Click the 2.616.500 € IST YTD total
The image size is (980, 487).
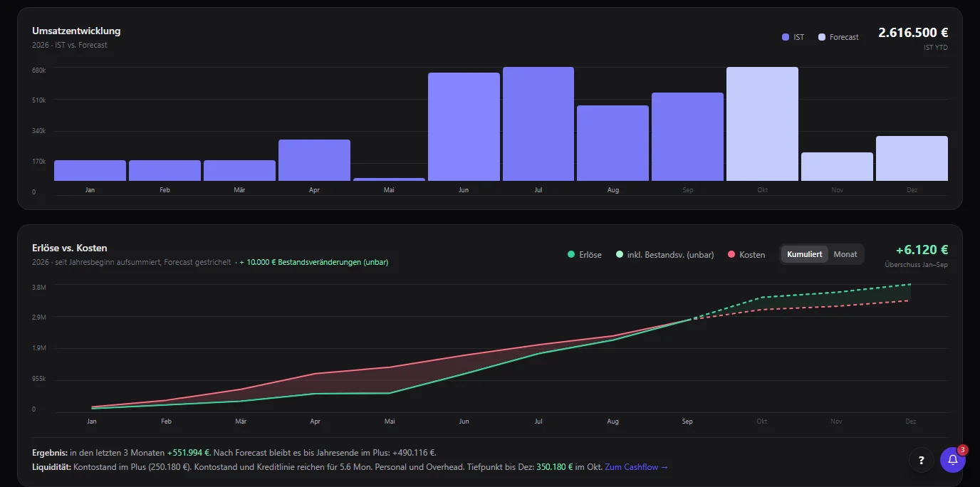tap(913, 33)
